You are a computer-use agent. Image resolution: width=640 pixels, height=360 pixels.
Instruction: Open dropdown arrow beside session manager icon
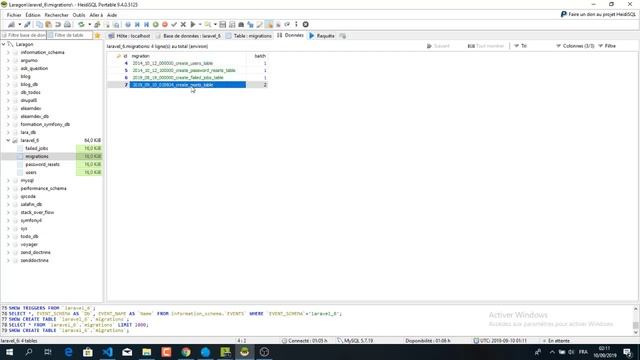(19, 24)
